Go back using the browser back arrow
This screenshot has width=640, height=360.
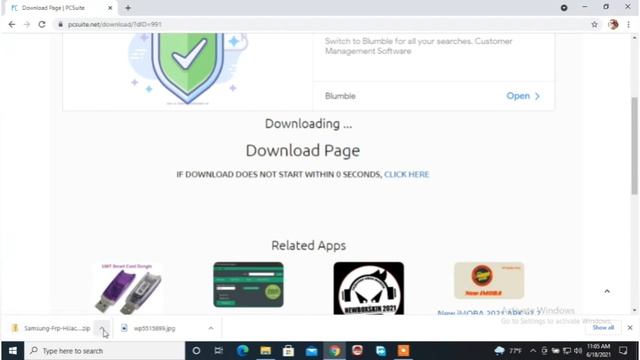[12, 24]
